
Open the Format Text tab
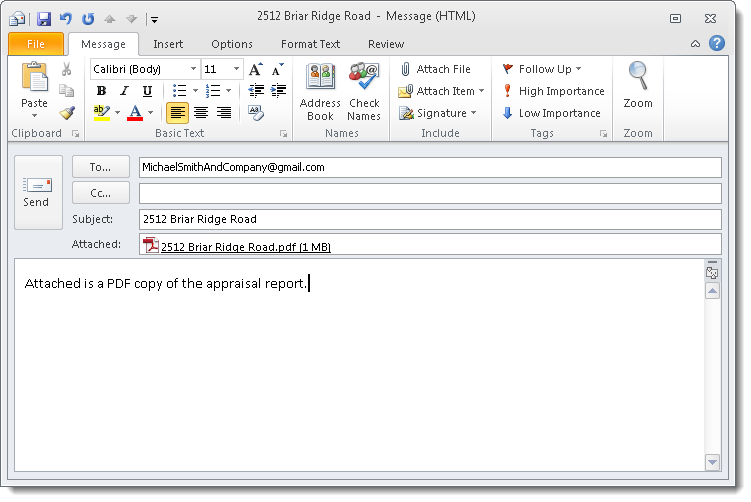(310, 44)
